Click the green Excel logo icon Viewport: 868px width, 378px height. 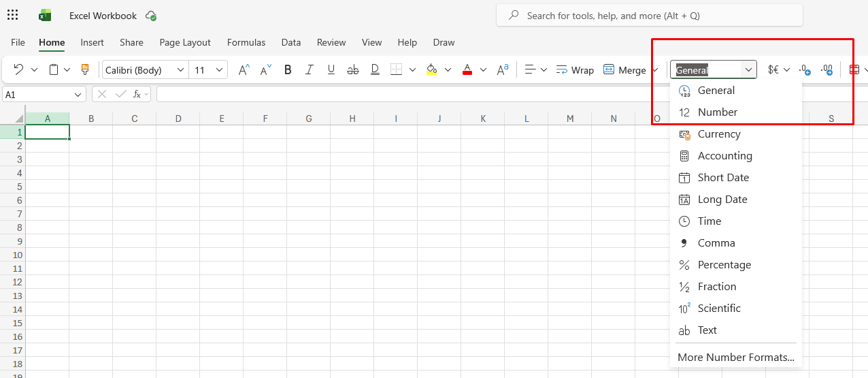pos(45,15)
